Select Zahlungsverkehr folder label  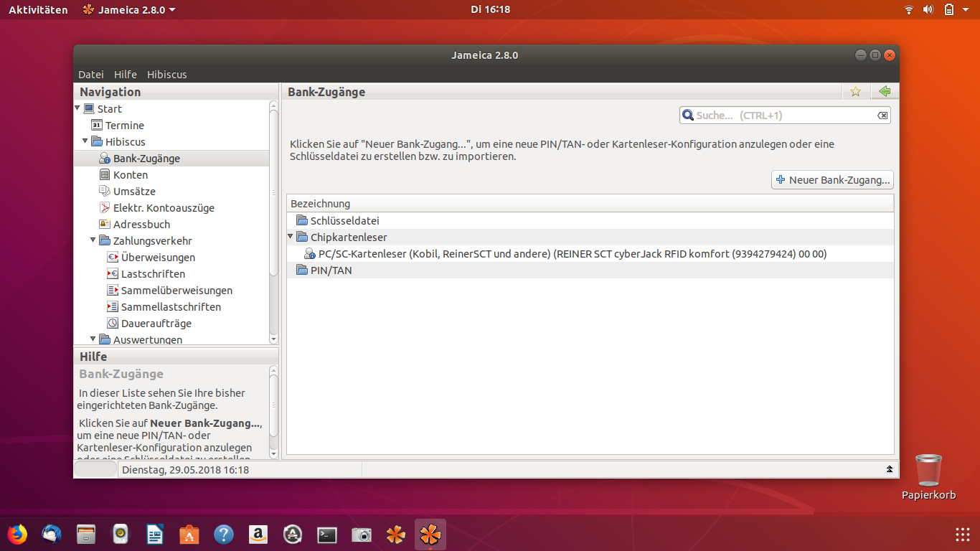pos(153,241)
